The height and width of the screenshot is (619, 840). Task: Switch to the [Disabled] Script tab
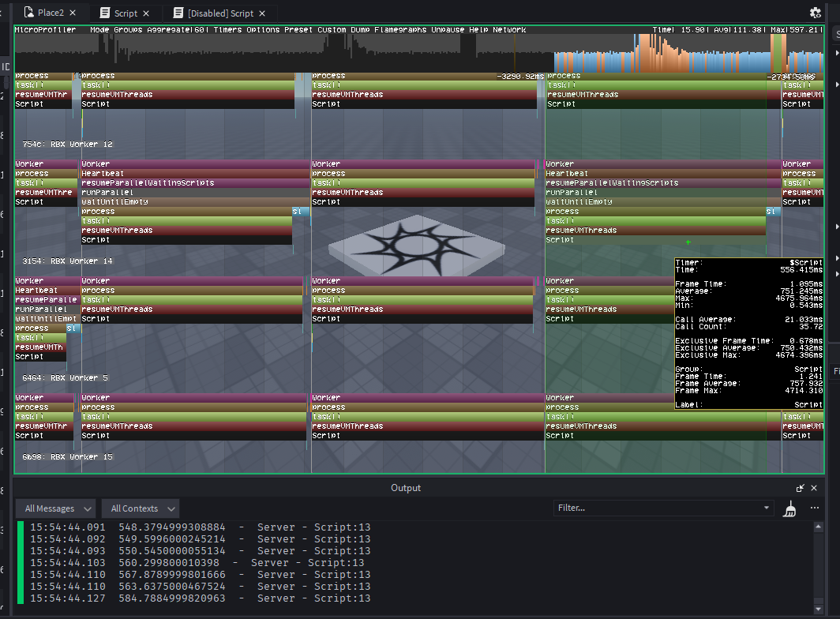(221, 13)
